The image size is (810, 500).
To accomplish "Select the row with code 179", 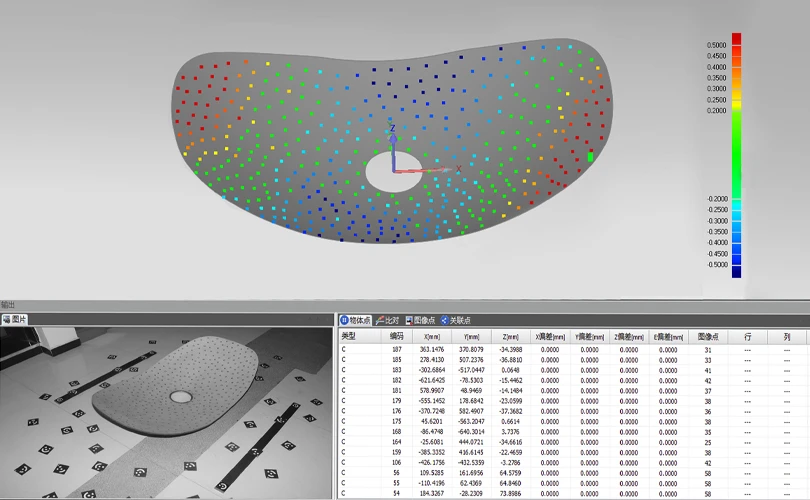I will (x=572, y=401).
